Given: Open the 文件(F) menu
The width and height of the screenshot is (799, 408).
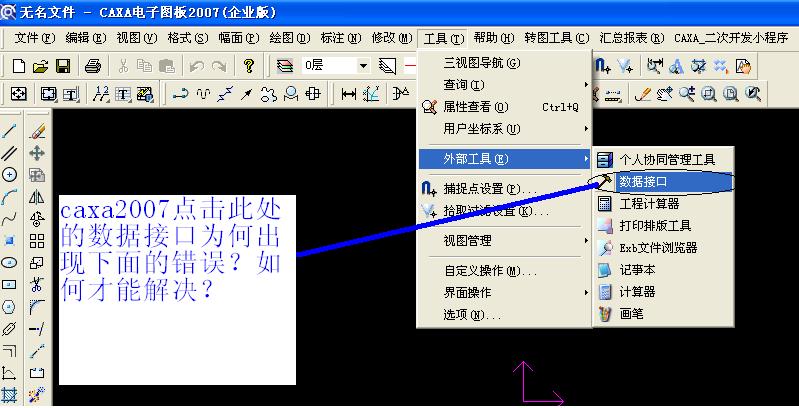Looking at the screenshot, I should 35,38.
